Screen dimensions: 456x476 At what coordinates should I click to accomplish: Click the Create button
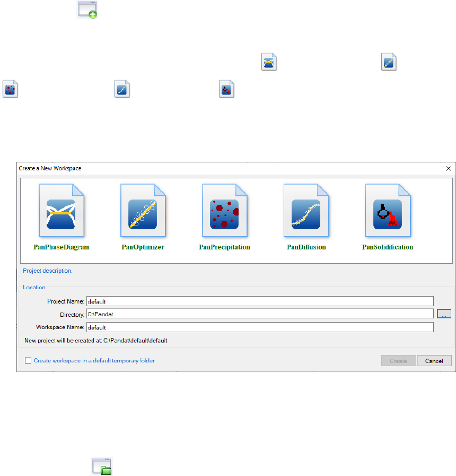click(x=398, y=361)
